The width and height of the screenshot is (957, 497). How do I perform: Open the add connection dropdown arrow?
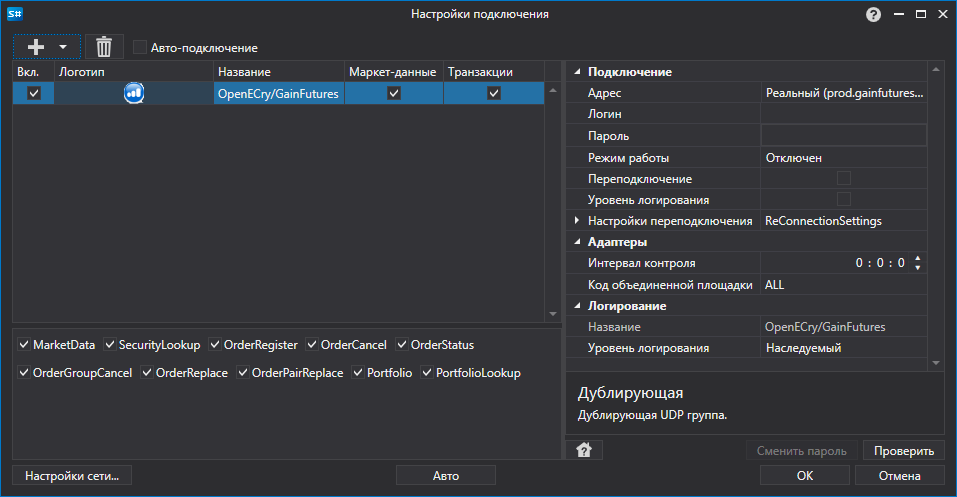(63, 47)
